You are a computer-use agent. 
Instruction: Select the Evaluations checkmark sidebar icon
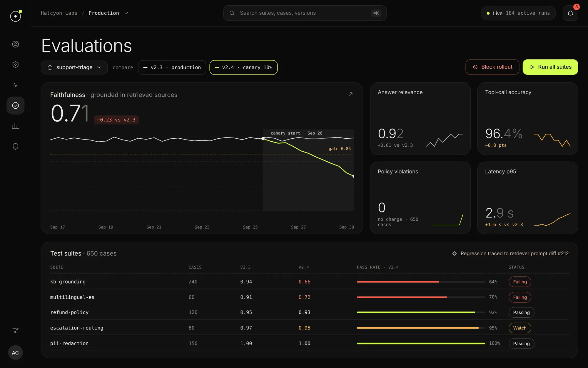click(16, 105)
